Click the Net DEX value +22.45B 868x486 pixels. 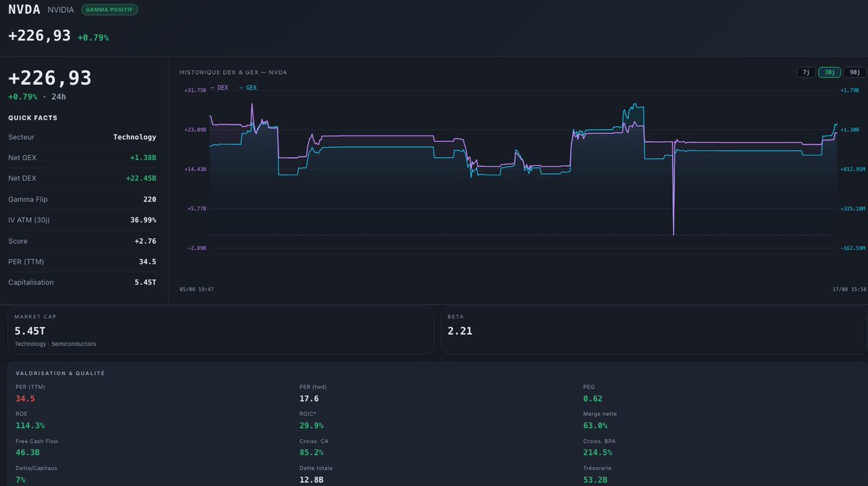tap(140, 178)
